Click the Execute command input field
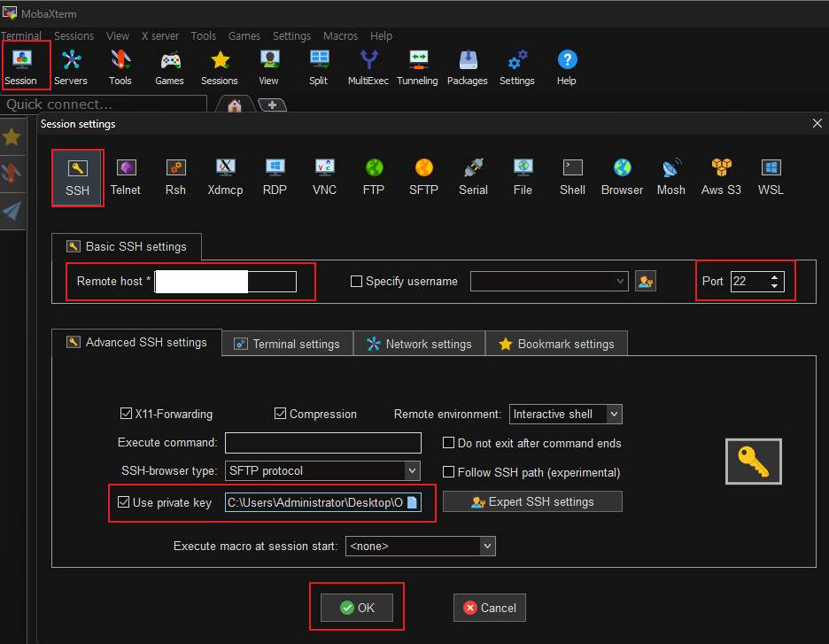The height and width of the screenshot is (644, 829). (323, 443)
